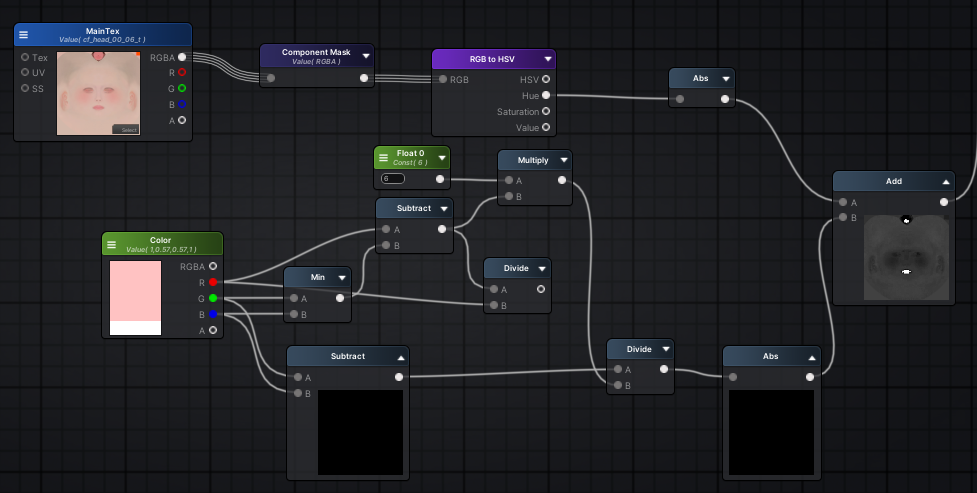Expand the Min node preview
The width and height of the screenshot is (977, 493).
point(342,277)
